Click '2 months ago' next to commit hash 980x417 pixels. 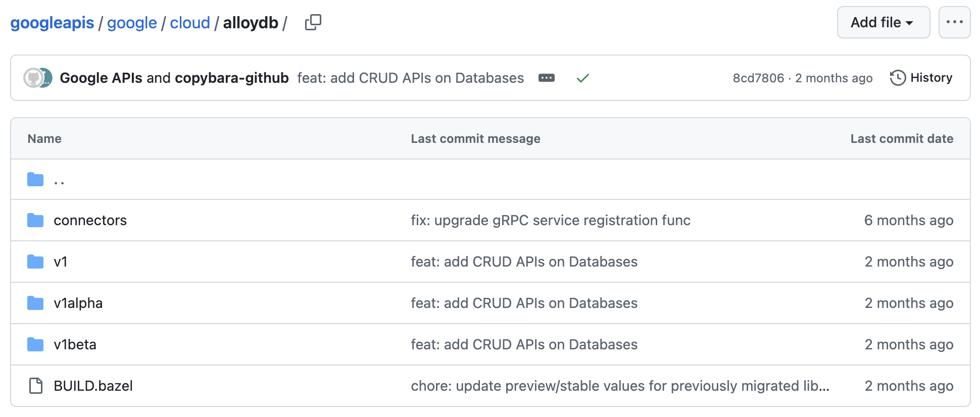pos(834,78)
